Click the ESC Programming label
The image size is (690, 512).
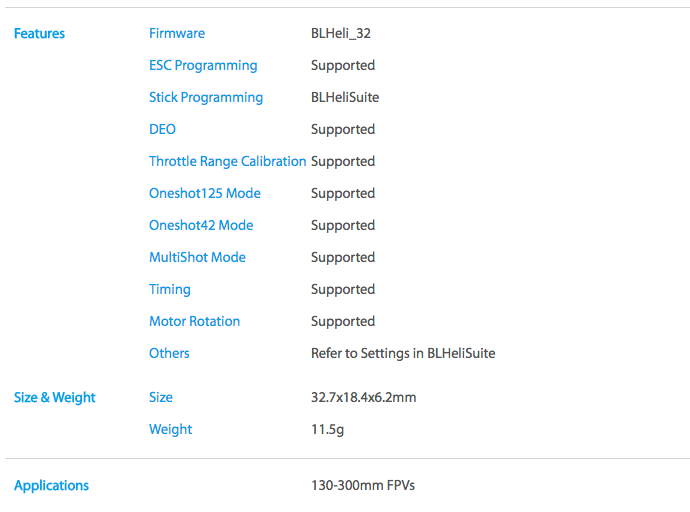click(203, 66)
